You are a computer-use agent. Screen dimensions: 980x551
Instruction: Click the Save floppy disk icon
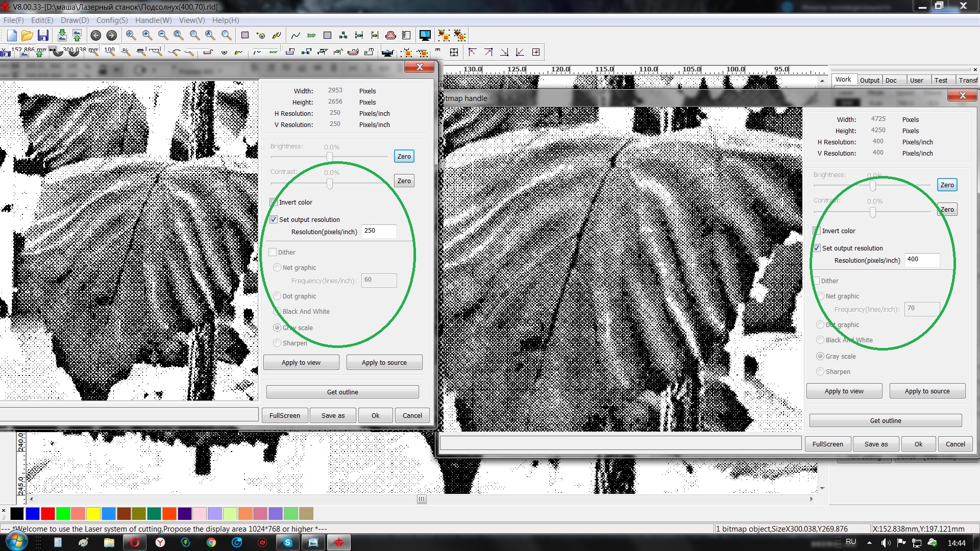tap(43, 35)
